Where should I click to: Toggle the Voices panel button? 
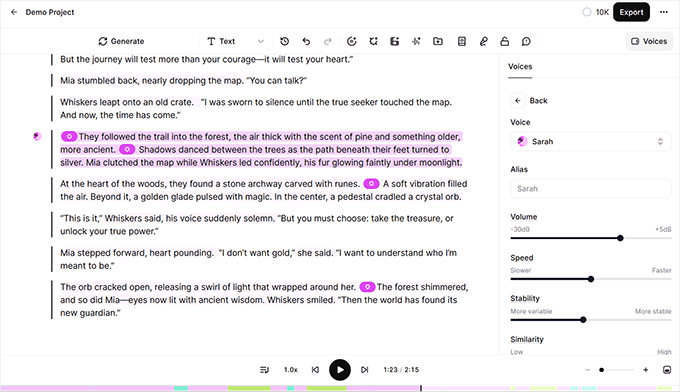[649, 41]
